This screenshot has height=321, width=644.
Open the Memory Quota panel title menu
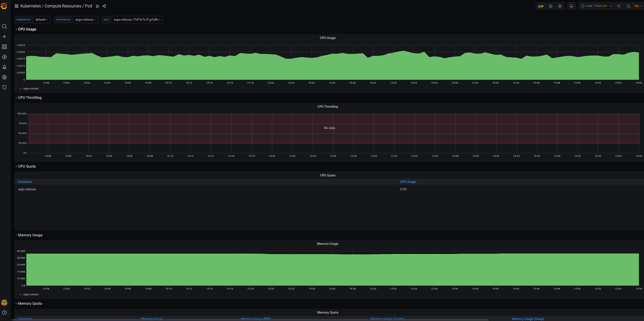328,313
